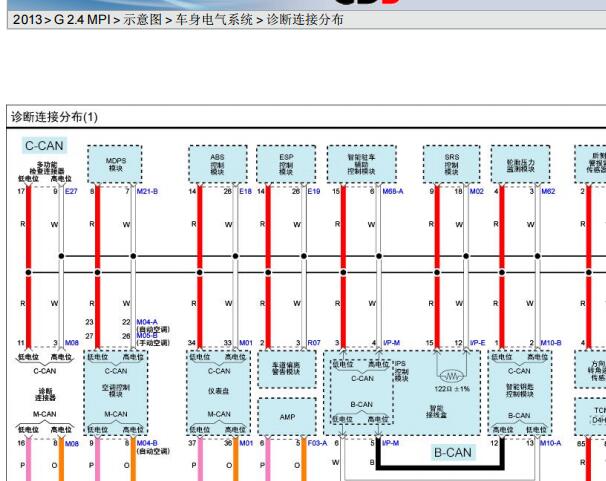Screen dimensions: 606x481
Task: Open connector link M05-B
Action: pos(147,335)
